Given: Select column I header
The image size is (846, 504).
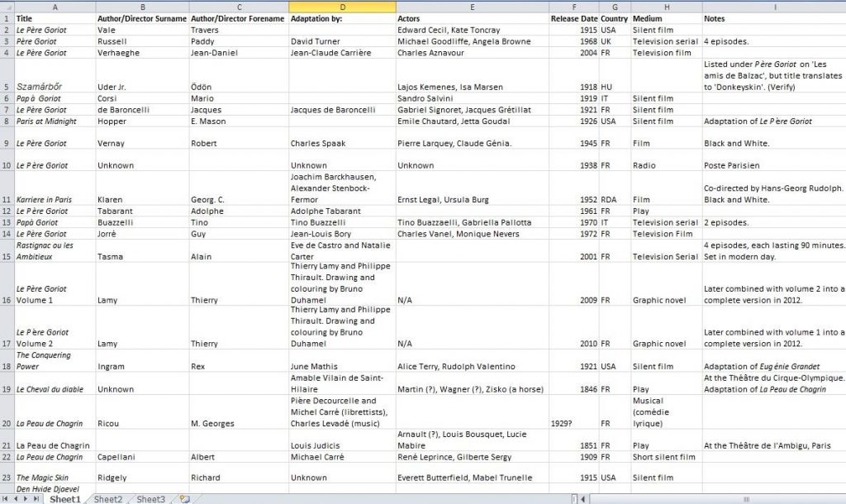Looking at the screenshot, I should pyautogui.click(x=774, y=6).
